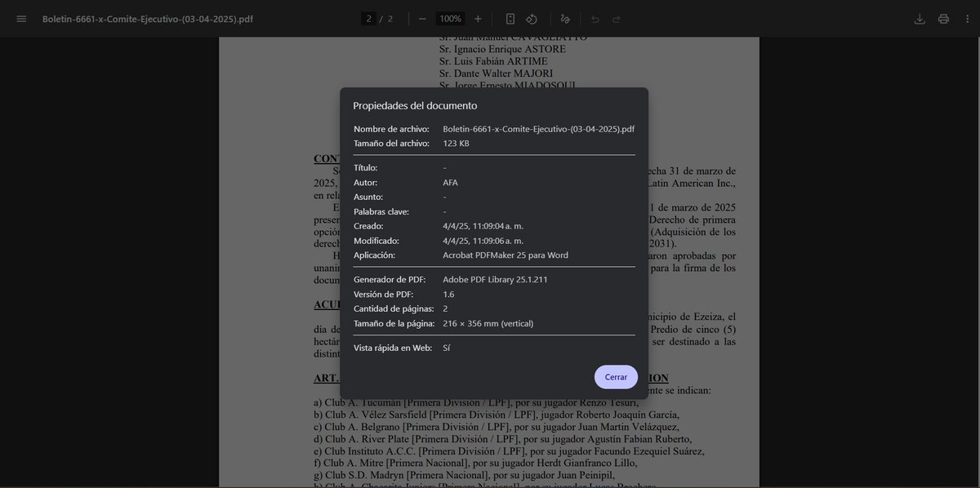
Task: Click the 100% zoom level field
Action: pos(450,19)
